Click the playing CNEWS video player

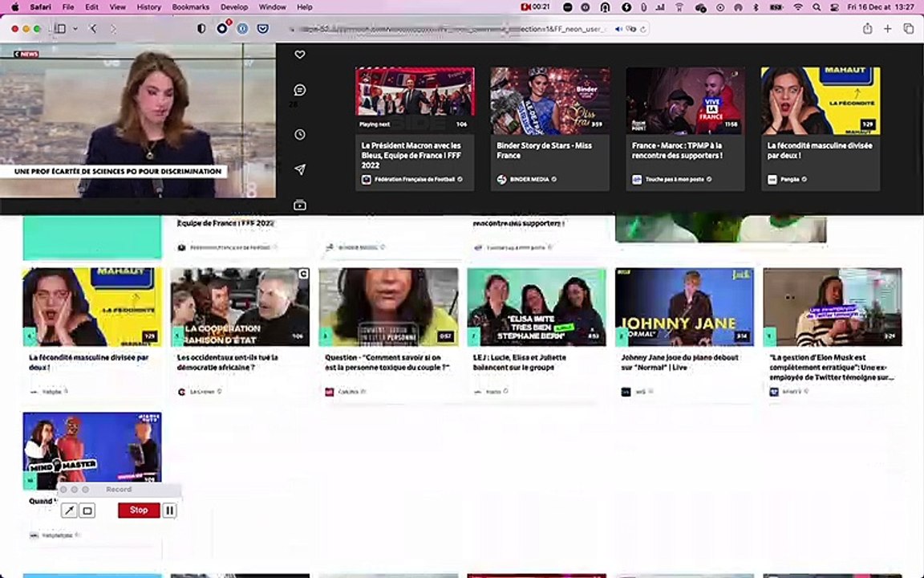coord(138,120)
